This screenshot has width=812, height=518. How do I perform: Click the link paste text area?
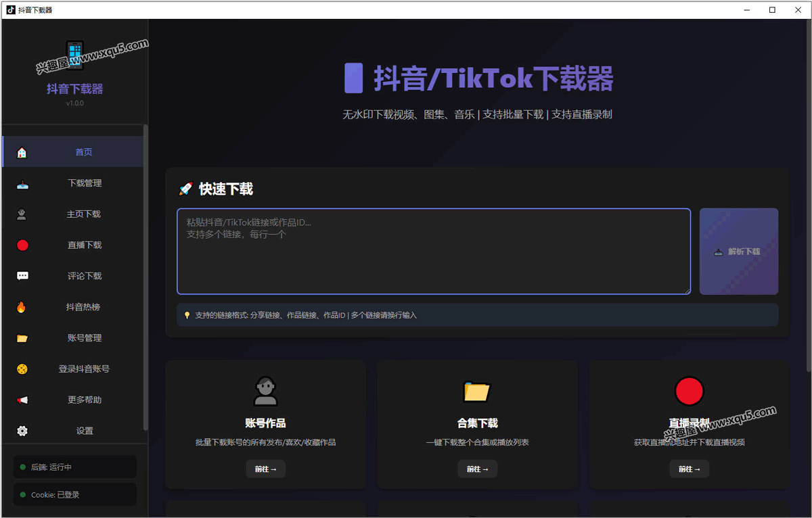[434, 252]
